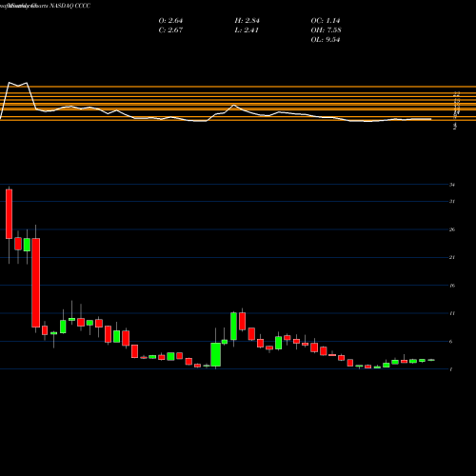Click the 26 price axis label
Image resolution: width=476 pixels, height=476 pixels.
point(452,229)
